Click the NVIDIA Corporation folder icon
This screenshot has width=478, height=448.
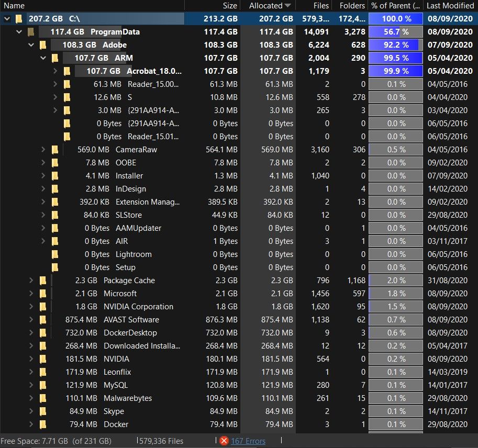pyautogui.click(x=43, y=307)
